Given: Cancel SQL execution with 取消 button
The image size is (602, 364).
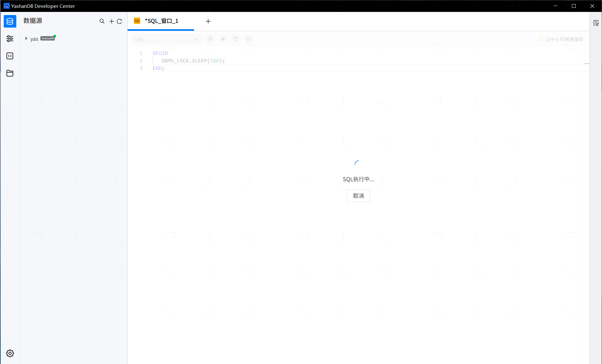Looking at the screenshot, I should tap(358, 196).
